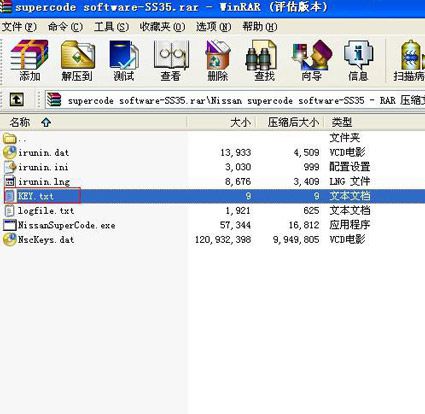
Task: Select file name irunin.lng
Action: pos(44,182)
